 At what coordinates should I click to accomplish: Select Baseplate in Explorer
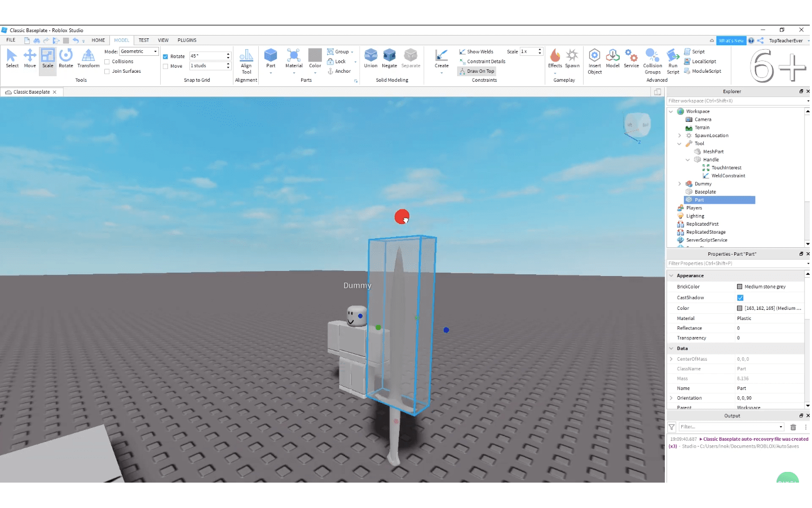705,192
